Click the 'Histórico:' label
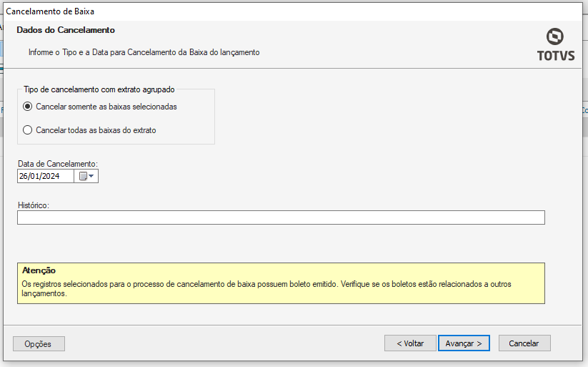 pos(33,205)
